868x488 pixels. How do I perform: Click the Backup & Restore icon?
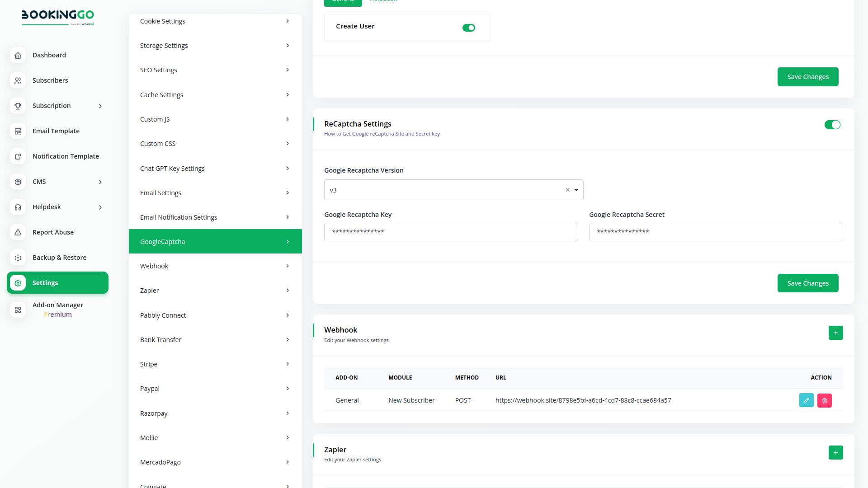click(18, 258)
